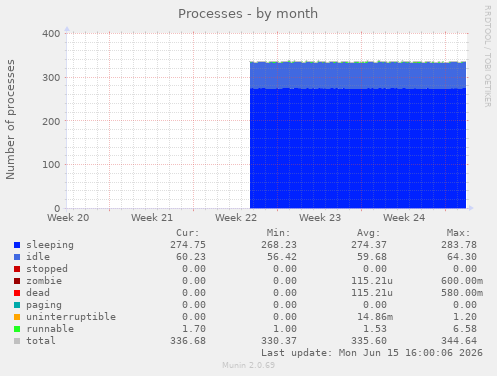497x376 pixels.
Task: Click the y-axis label 200
Action: pyautogui.click(x=51, y=121)
